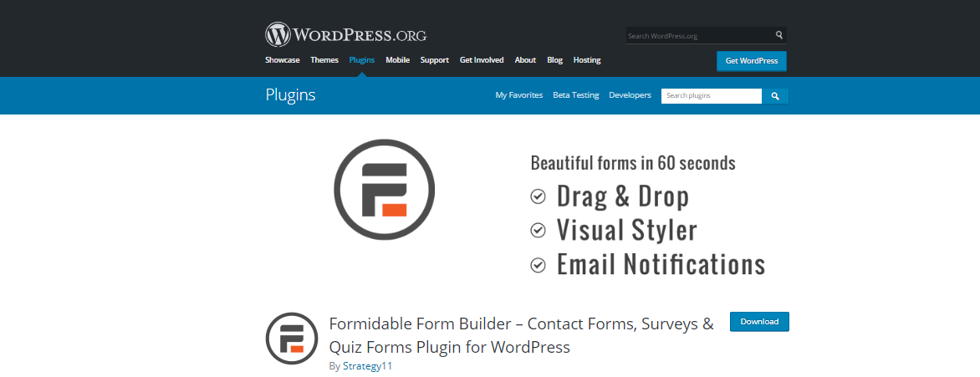Go to the Themes page
The height and width of the screenshot is (377, 980).
click(324, 60)
